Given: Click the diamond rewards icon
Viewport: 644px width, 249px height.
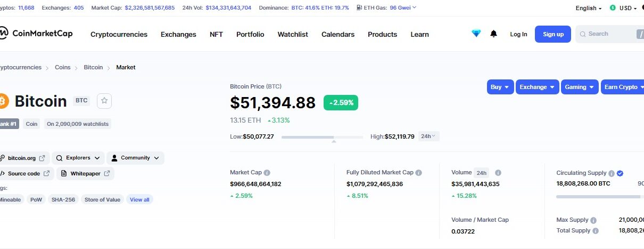Looking at the screenshot, I should click(x=476, y=34).
